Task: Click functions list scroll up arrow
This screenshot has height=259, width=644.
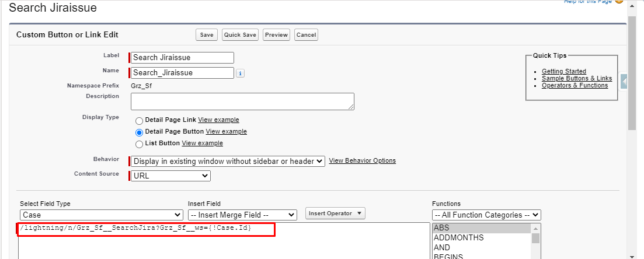Action: click(x=535, y=228)
